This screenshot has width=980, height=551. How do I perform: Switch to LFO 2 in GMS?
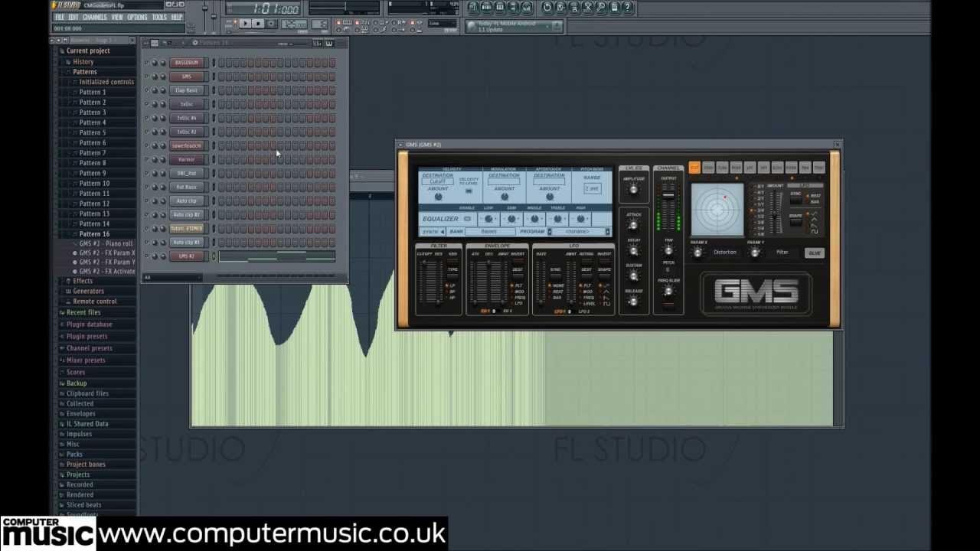click(x=584, y=311)
